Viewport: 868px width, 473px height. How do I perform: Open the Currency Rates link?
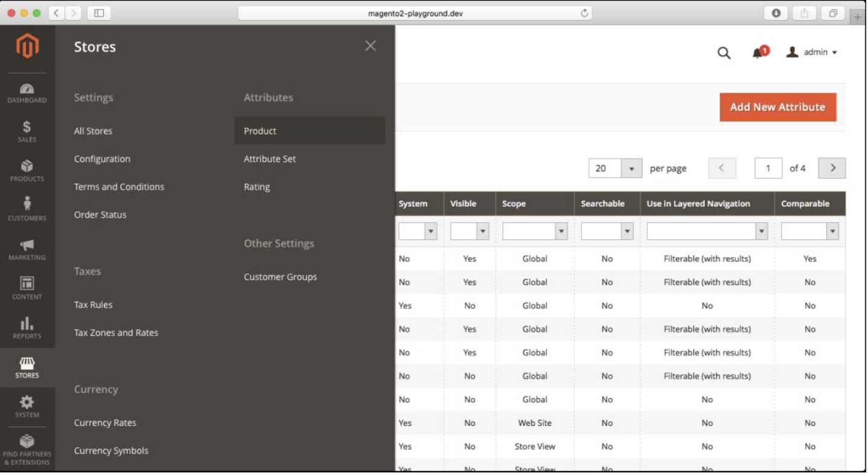(x=105, y=422)
